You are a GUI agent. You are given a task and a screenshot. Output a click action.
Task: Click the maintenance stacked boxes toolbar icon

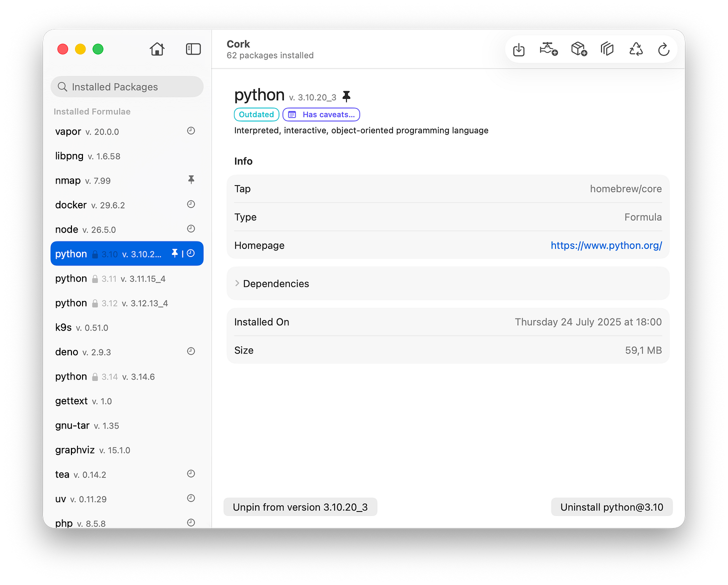pos(607,49)
